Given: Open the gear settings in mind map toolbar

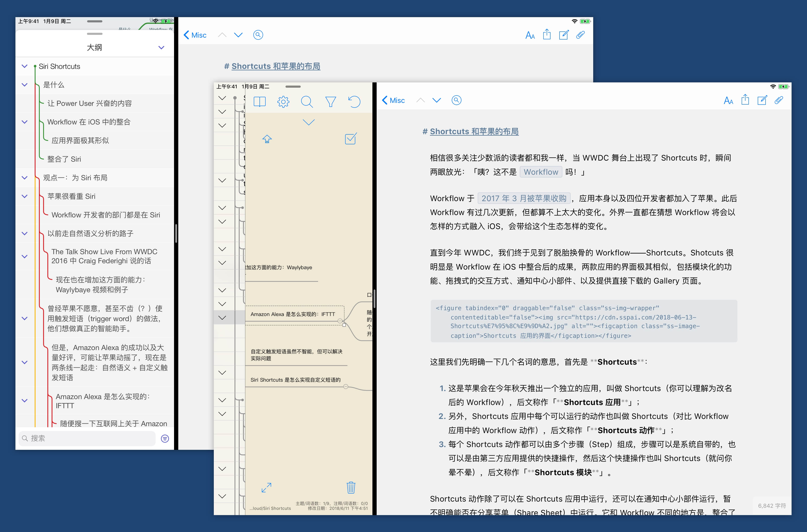Looking at the screenshot, I should coord(283,101).
